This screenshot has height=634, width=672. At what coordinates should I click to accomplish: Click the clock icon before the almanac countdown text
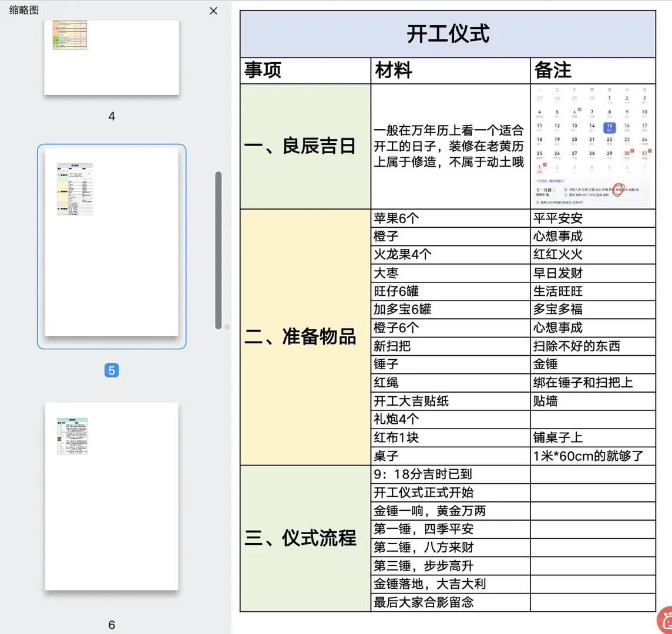pyautogui.click(x=537, y=201)
